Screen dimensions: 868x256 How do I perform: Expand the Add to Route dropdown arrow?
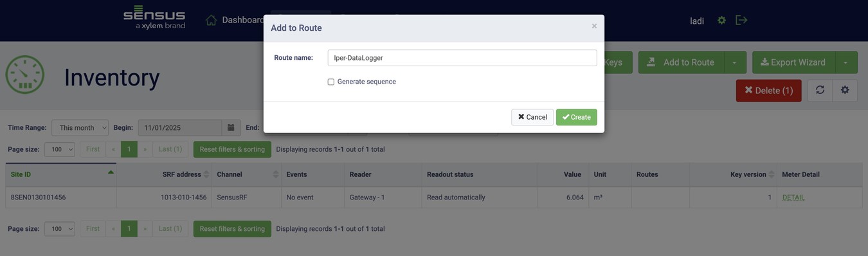pyautogui.click(x=735, y=62)
